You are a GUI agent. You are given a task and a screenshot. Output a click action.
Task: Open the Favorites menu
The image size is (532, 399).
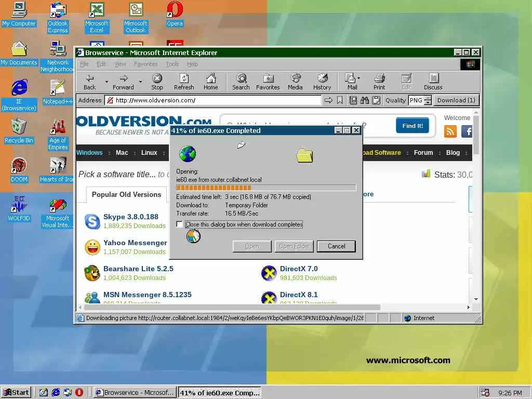(x=146, y=64)
